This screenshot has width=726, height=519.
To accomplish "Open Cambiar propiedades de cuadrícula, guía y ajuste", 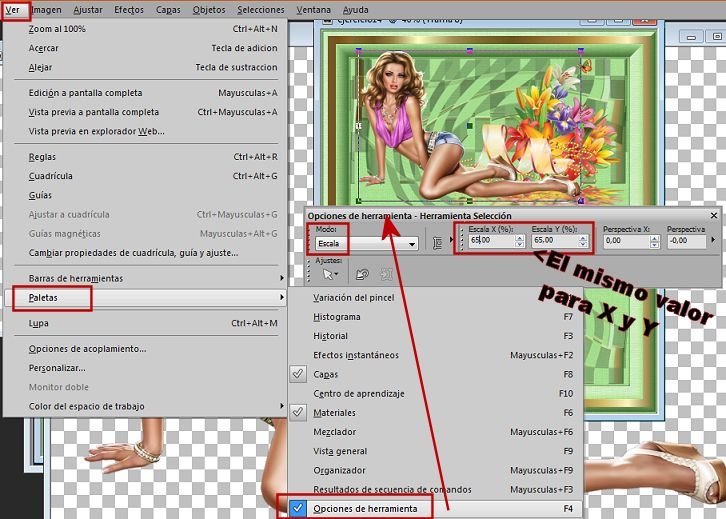I will point(144,253).
